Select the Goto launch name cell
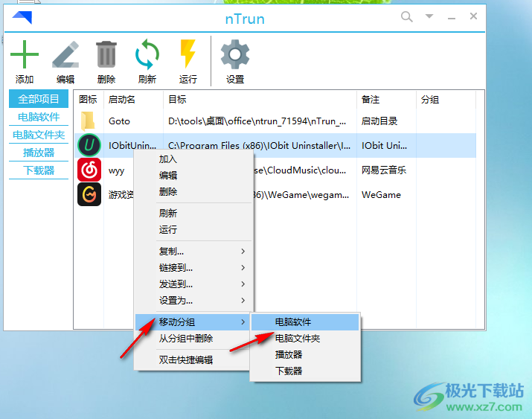The height and width of the screenshot is (419, 532). pos(119,121)
